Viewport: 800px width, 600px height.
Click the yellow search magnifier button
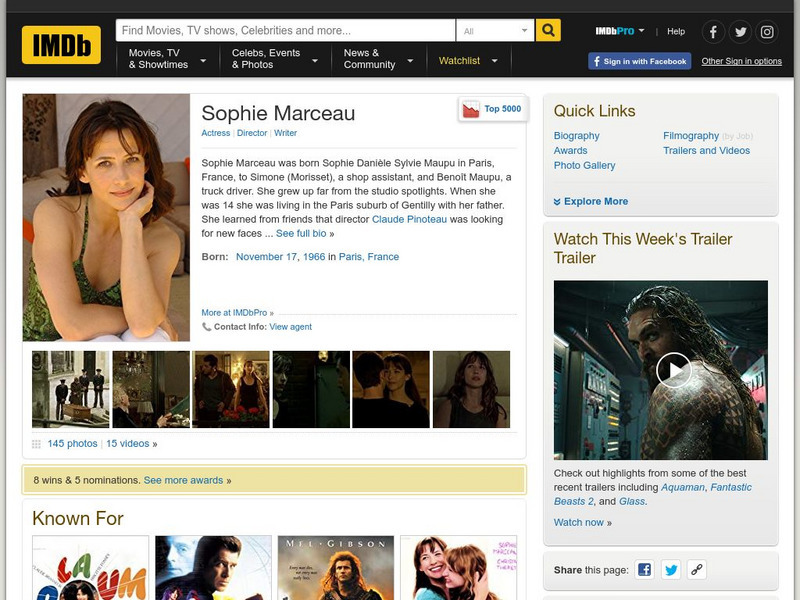548,30
